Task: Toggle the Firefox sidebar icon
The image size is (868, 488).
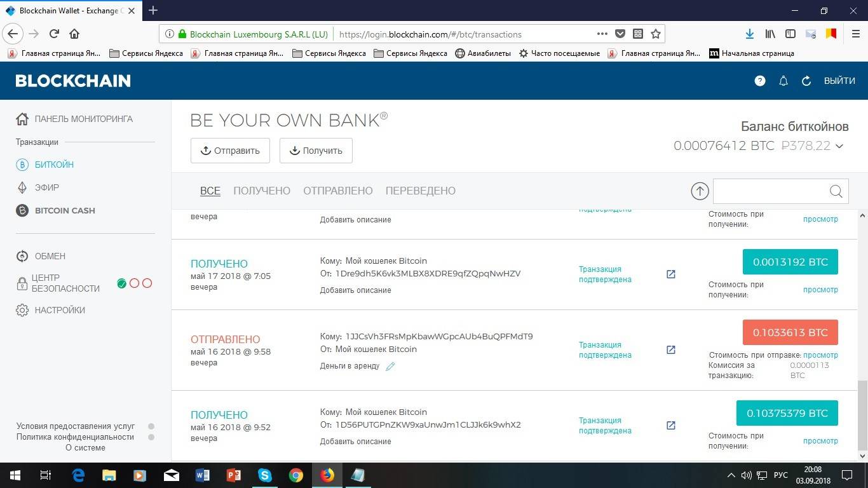Action: (790, 34)
